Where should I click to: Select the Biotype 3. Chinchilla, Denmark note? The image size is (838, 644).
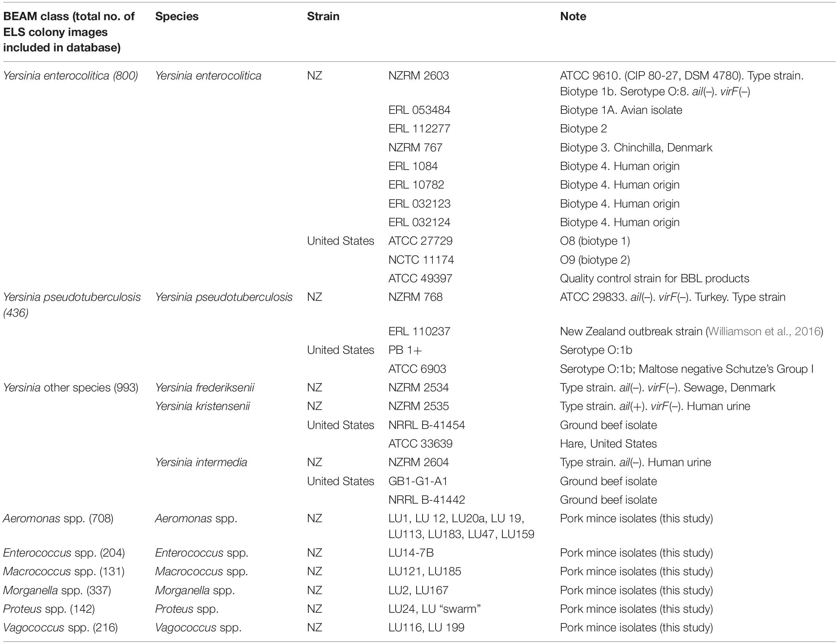point(636,147)
